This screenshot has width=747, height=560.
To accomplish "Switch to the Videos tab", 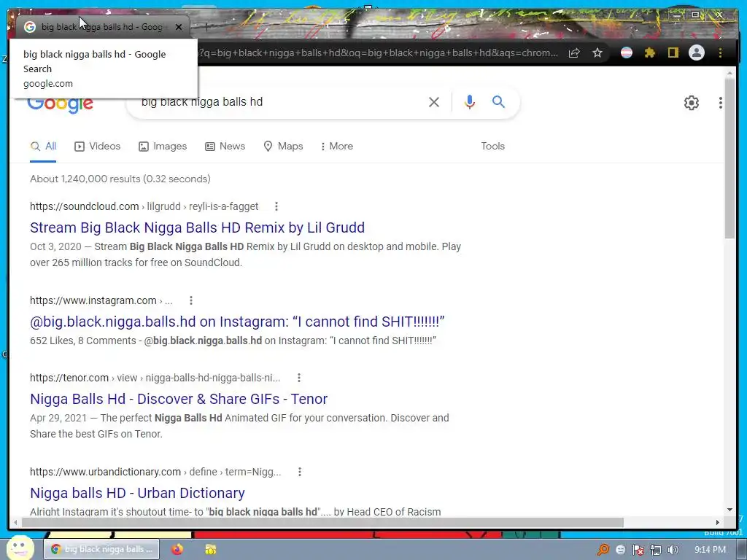I will click(x=97, y=146).
